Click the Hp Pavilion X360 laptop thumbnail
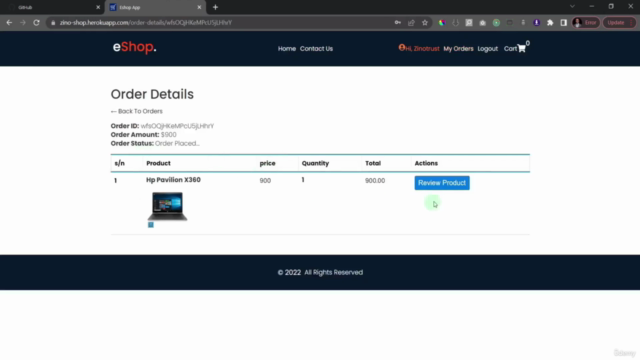The image size is (640, 360). [x=167, y=207]
